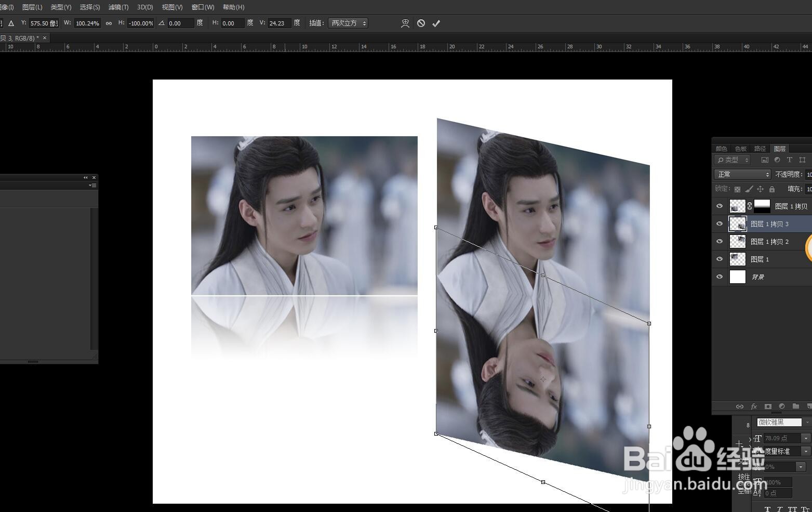812x512 pixels.
Task: Open the 微软雅黑 font family dropdown arrow
Action: click(x=807, y=423)
